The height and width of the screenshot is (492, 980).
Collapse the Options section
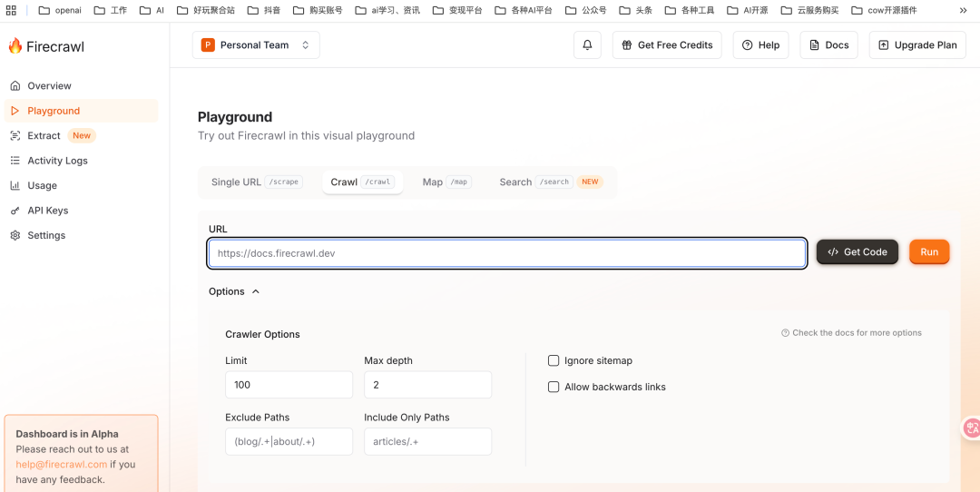click(234, 291)
